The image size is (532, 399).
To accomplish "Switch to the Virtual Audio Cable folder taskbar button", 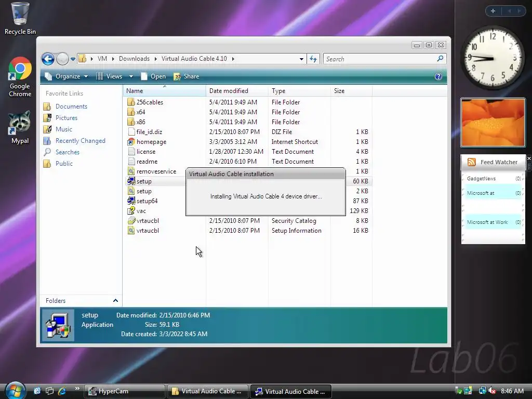I will 208,391.
